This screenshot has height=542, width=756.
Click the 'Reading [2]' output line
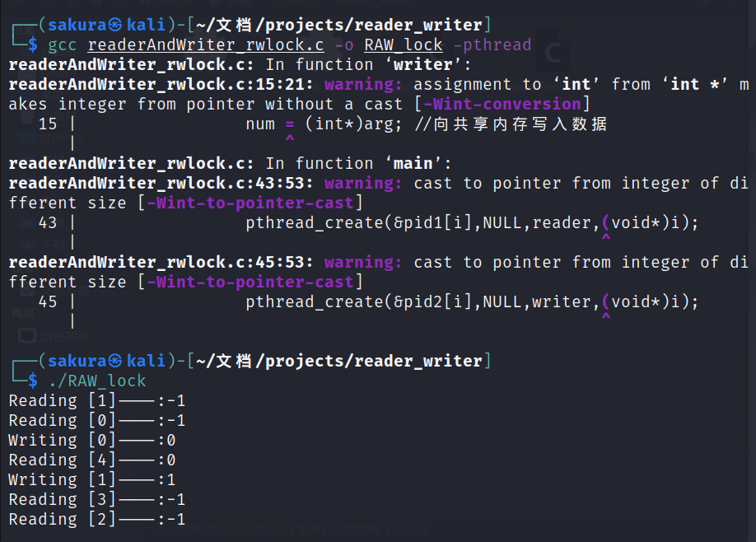[x=96, y=519]
